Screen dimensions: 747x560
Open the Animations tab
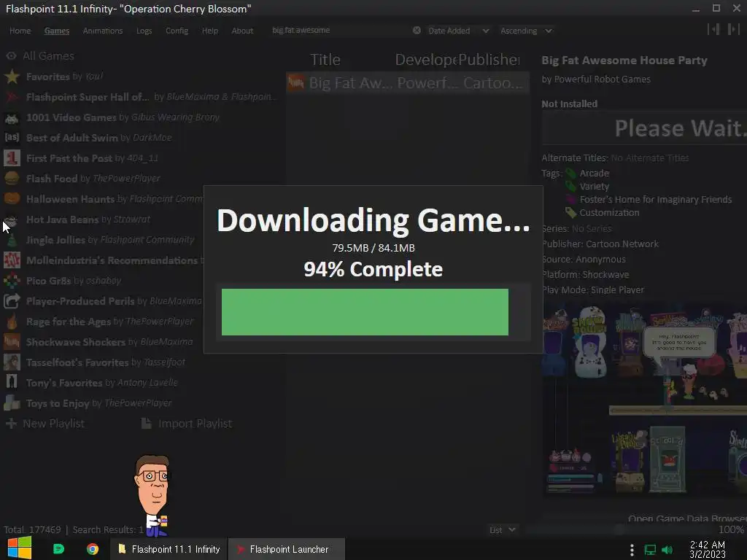tap(103, 31)
